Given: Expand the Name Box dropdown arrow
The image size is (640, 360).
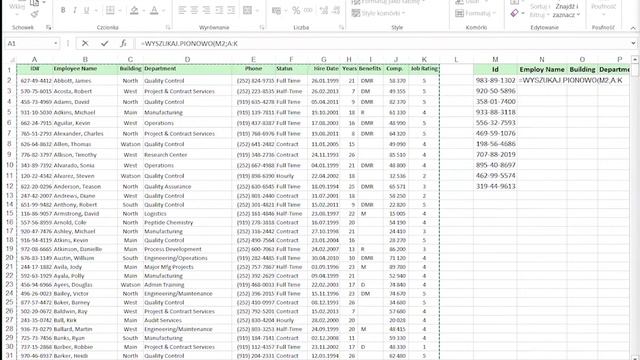Looking at the screenshot, I should pyautogui.click(x=56, y=43).
